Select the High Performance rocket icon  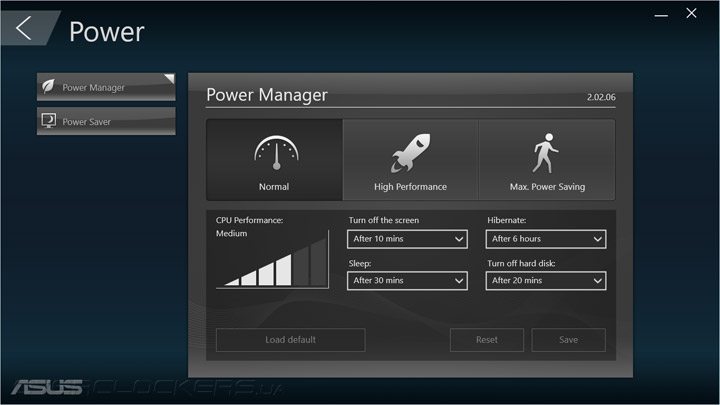pyautogui.click(x=411, y=153)
